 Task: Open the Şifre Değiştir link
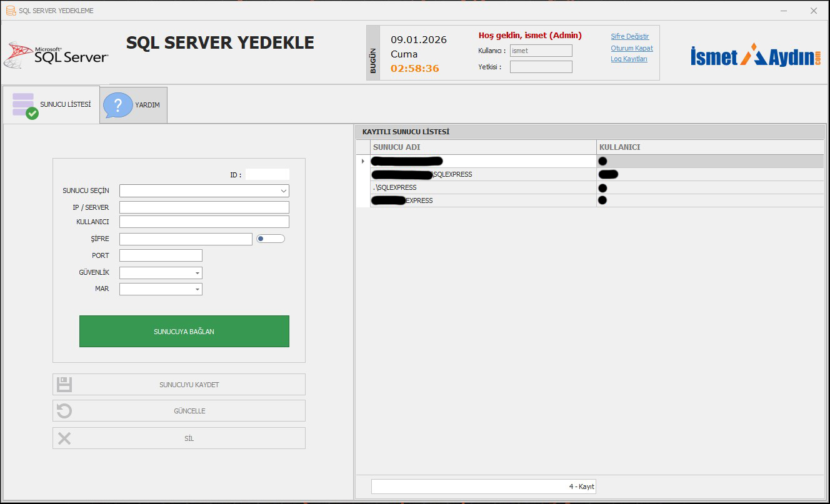point(629,36)
